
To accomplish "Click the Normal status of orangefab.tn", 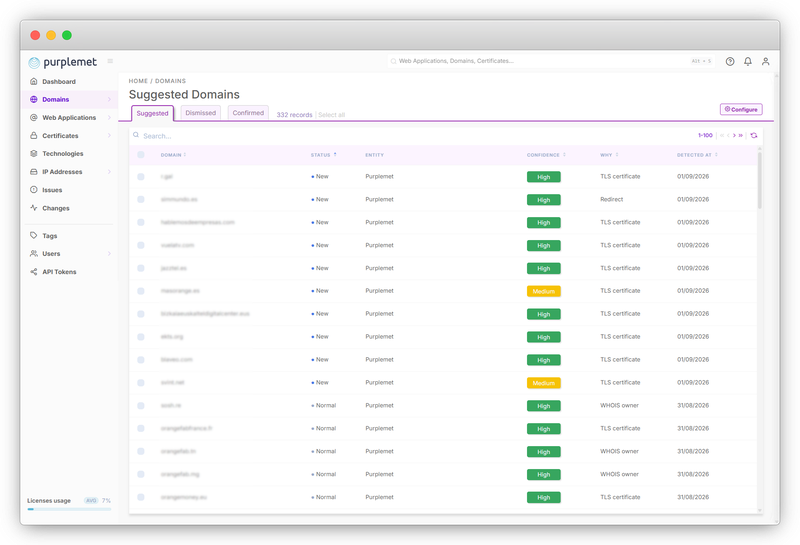I will (x=324, y=451).
